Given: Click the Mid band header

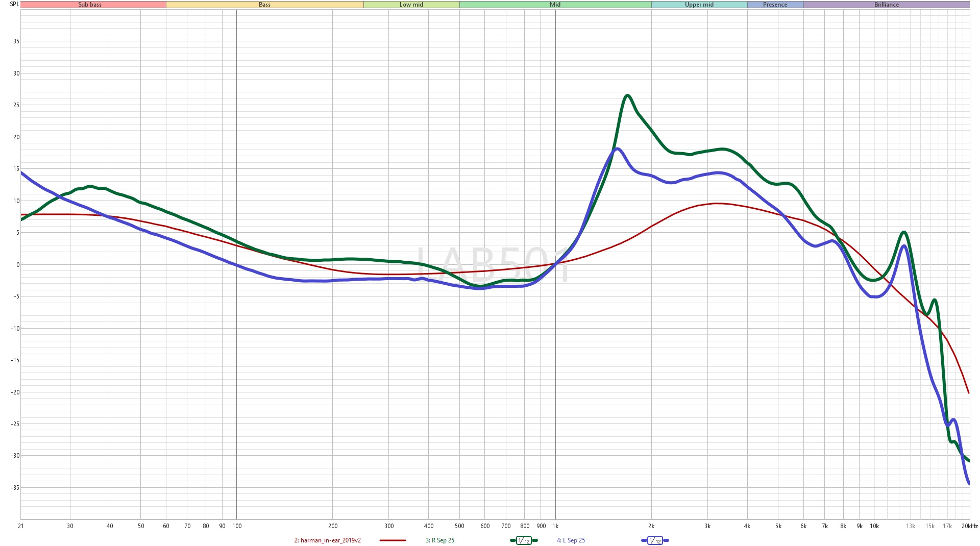Looking at the screenshot, I should [x=555, y=5].
